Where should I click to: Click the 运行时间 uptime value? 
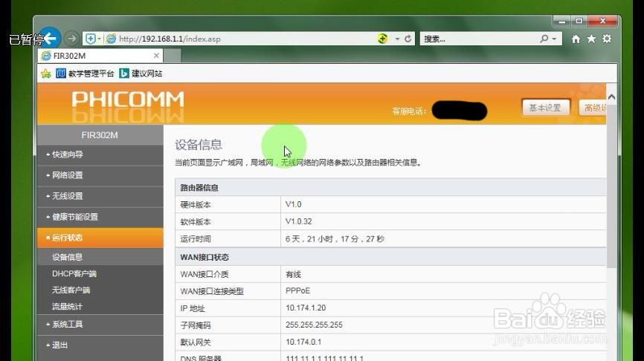pos(335,238)
